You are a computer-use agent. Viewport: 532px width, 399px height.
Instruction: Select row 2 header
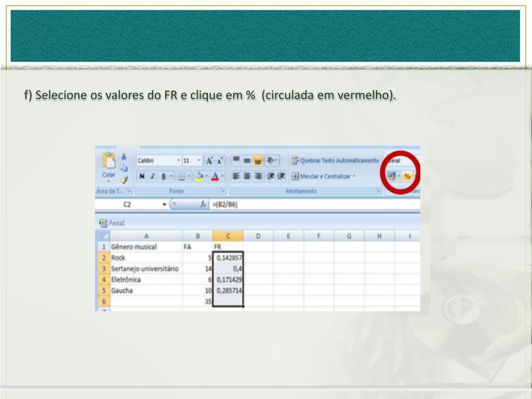103,258
